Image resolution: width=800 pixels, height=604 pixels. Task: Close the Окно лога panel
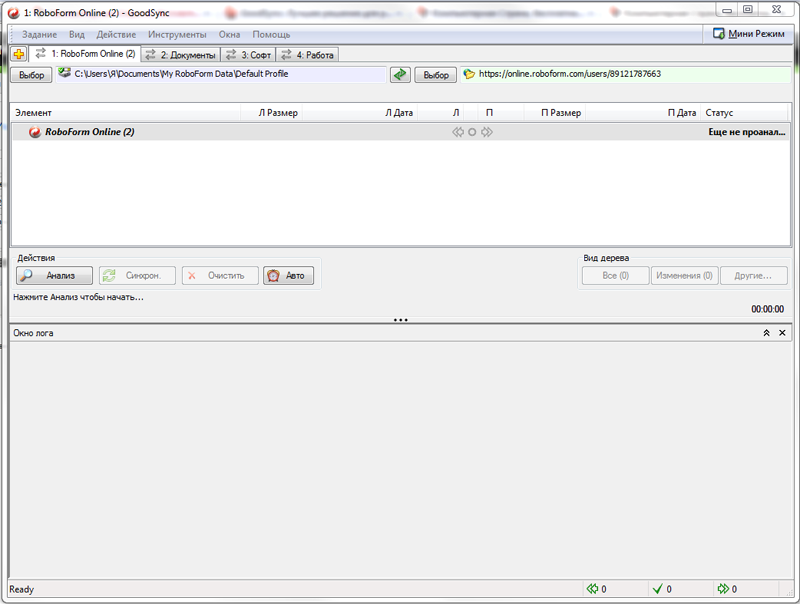click(x=782, y=333)
